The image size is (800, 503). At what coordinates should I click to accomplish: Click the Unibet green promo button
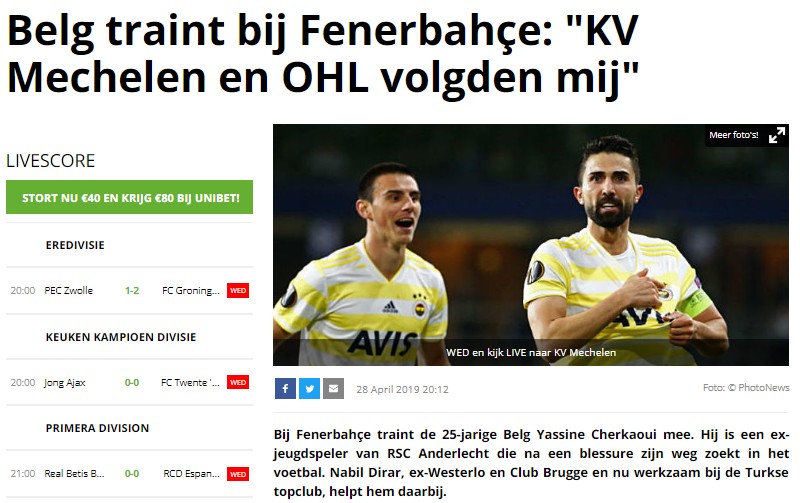[x=130, y=197]
